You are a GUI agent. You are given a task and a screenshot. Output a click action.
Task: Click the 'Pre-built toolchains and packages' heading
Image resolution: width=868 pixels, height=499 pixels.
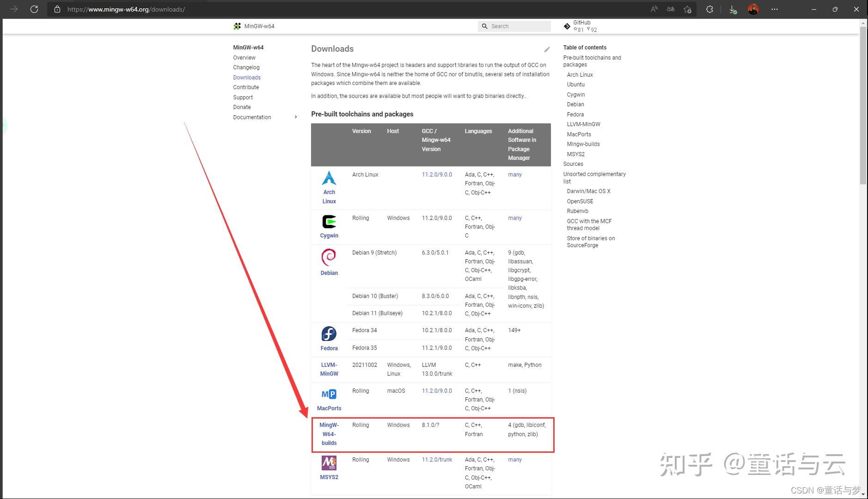pos(362,114)
